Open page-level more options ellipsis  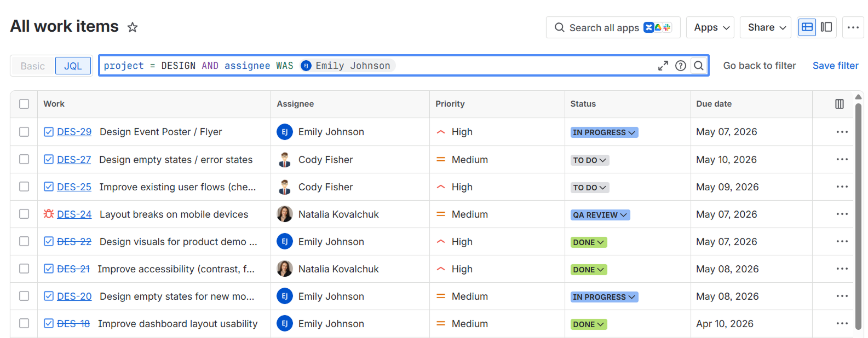pyautogui.click(x=853, y=27)
